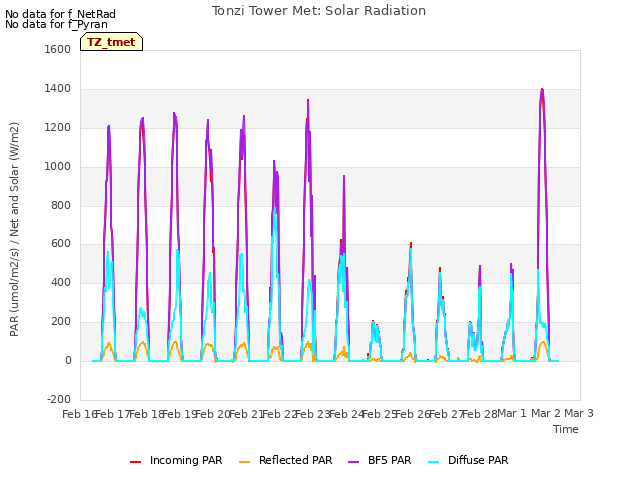The image size is (640, 480).
Task: Click the red Incoming PAR legend swatch
Action: click(136, 462)
